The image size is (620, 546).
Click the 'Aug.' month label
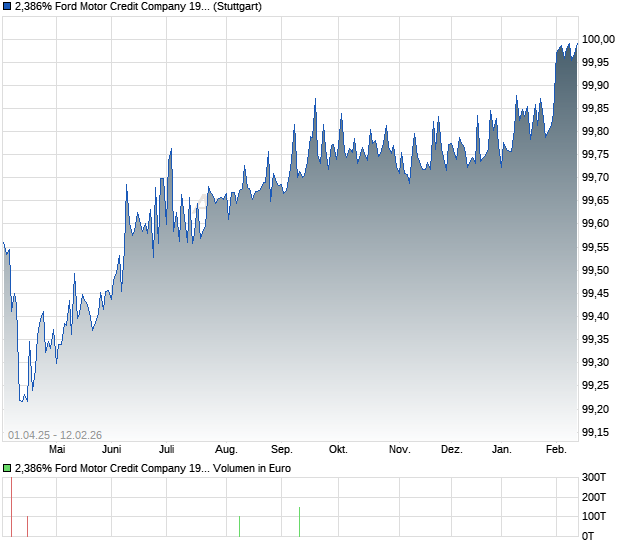[x=226, y=450]
